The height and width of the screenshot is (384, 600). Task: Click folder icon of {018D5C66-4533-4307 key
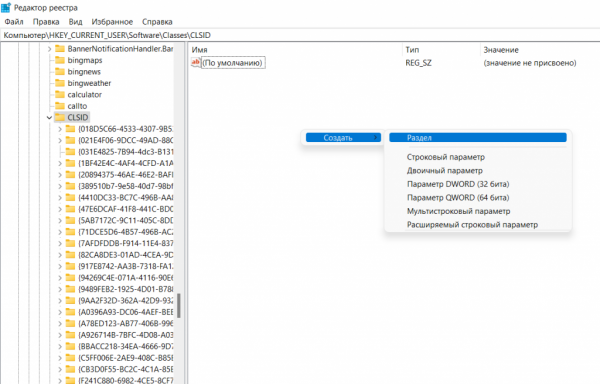point(70,129)
